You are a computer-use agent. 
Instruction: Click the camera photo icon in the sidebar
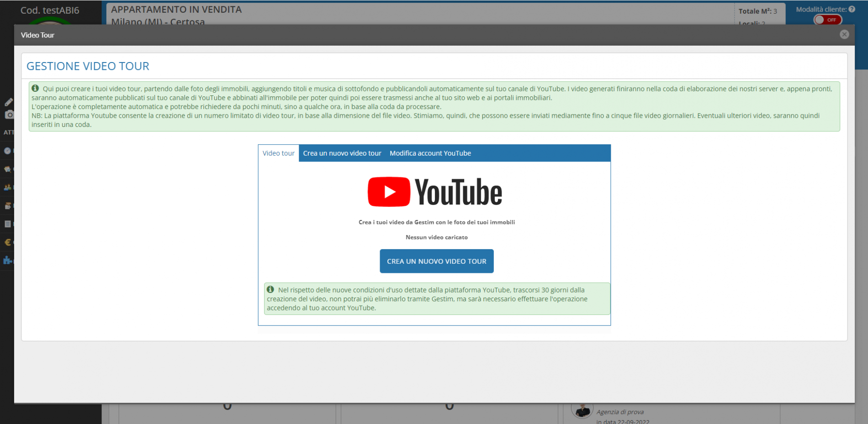pos(9,115)
